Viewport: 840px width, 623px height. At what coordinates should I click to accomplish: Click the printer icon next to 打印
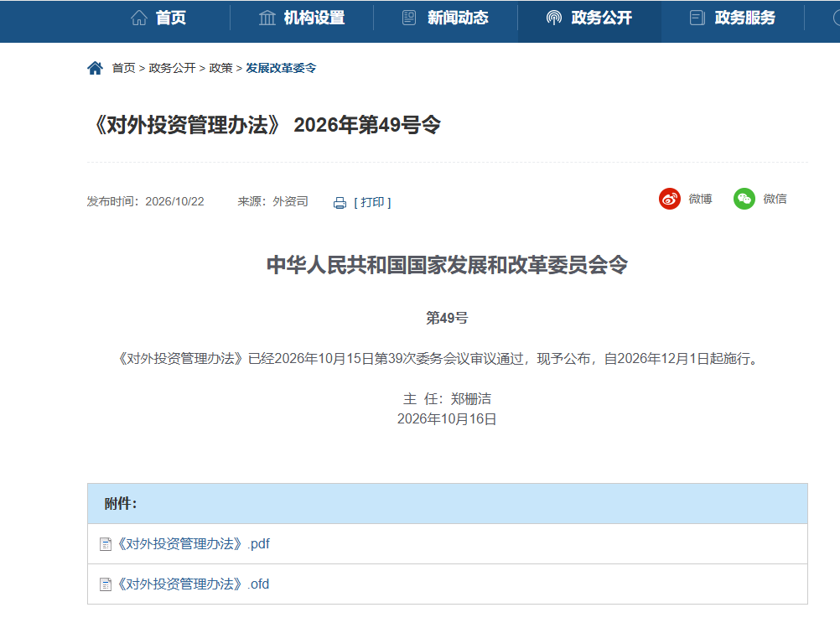[340, 202]
